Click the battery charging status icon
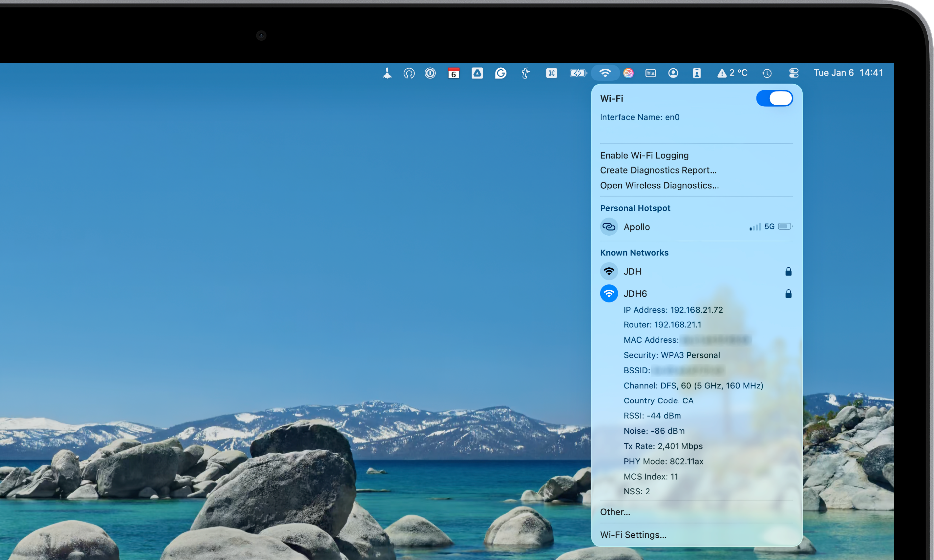Image resolution: width=934 pixels, height=560 pixels. (x=578, y=73)
